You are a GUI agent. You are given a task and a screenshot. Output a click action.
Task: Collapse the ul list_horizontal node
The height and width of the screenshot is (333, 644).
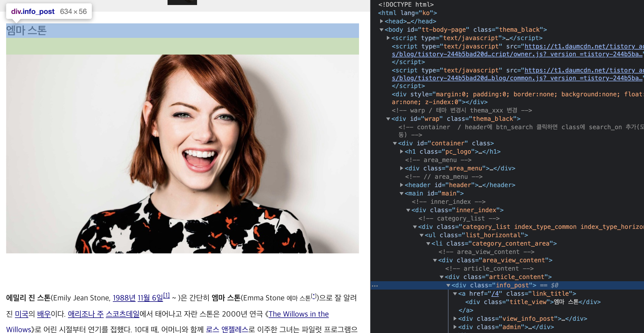tap(422, 235)
